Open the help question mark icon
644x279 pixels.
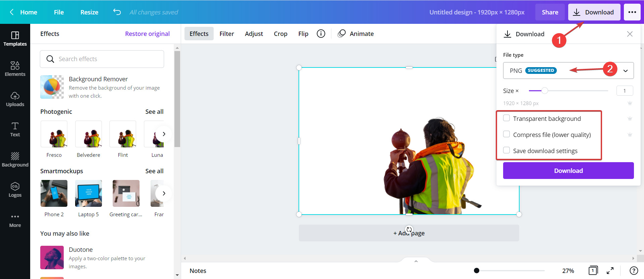[x=634, y=271]
